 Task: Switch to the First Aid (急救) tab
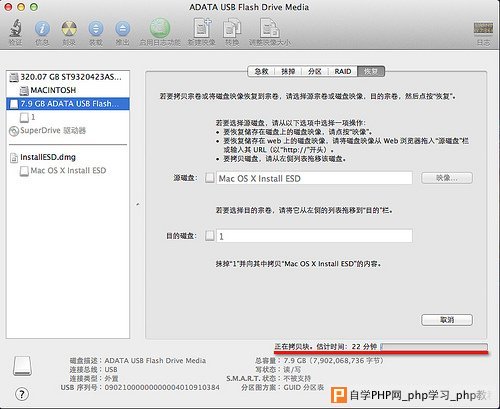coord(261,71)
